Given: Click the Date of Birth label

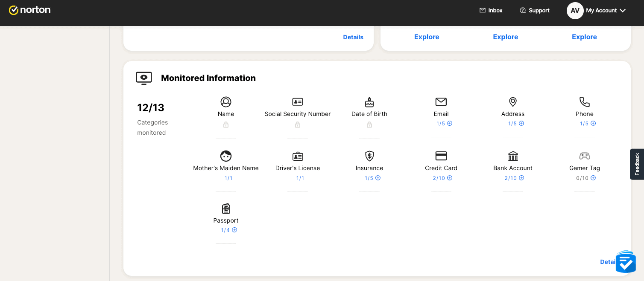Looking at the screenshot, I should (x=369, y=114).
